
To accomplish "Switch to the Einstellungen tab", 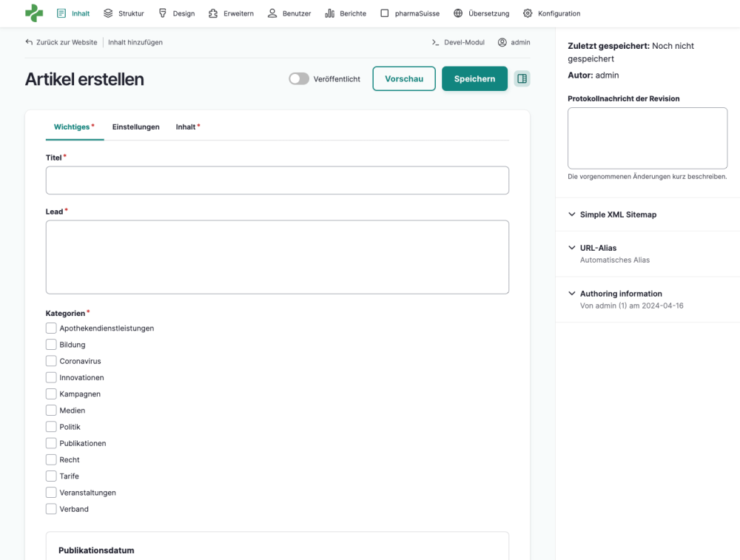I will click(x=136, y=126).
